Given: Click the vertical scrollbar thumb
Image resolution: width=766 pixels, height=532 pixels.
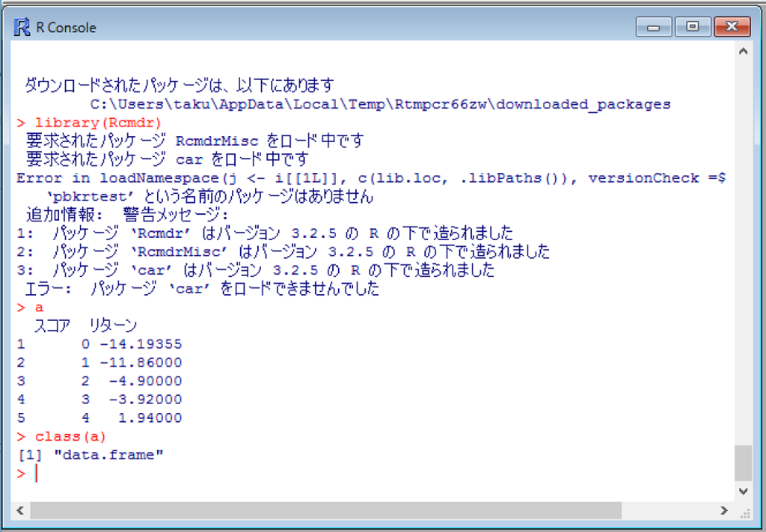Looking at the screenshot, I should click(743, 463).
